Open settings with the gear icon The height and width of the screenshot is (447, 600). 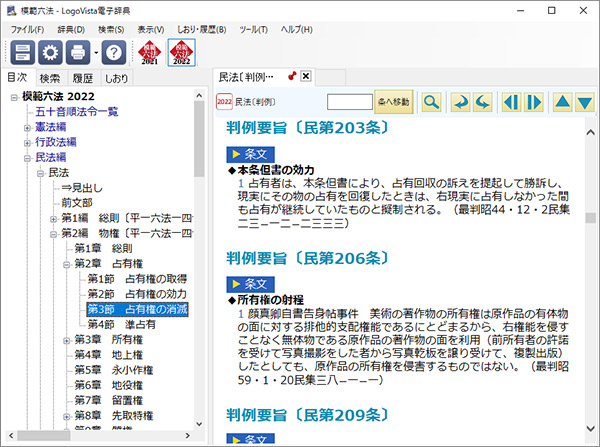click(50, 52)
